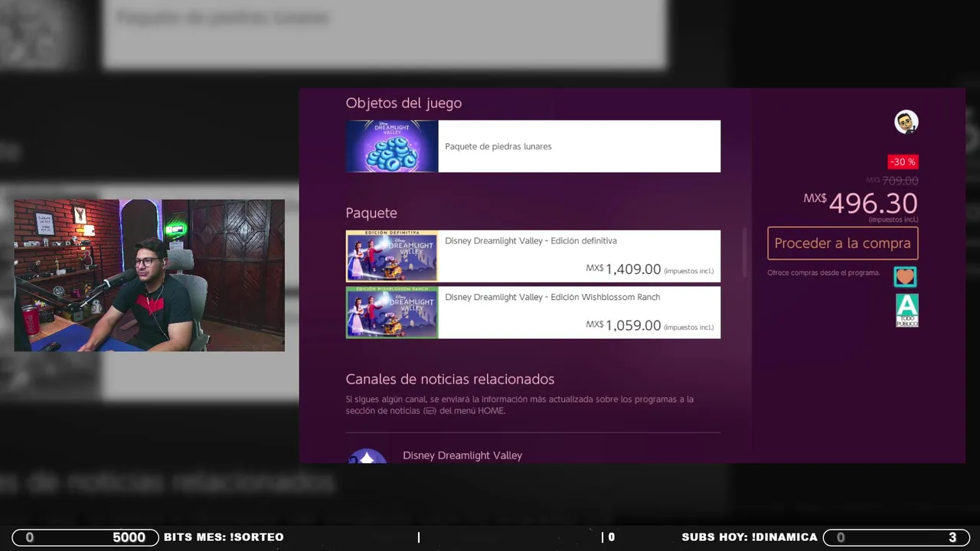Click the heart wishlist icon

pyautogui.click(x=905, y=276)
